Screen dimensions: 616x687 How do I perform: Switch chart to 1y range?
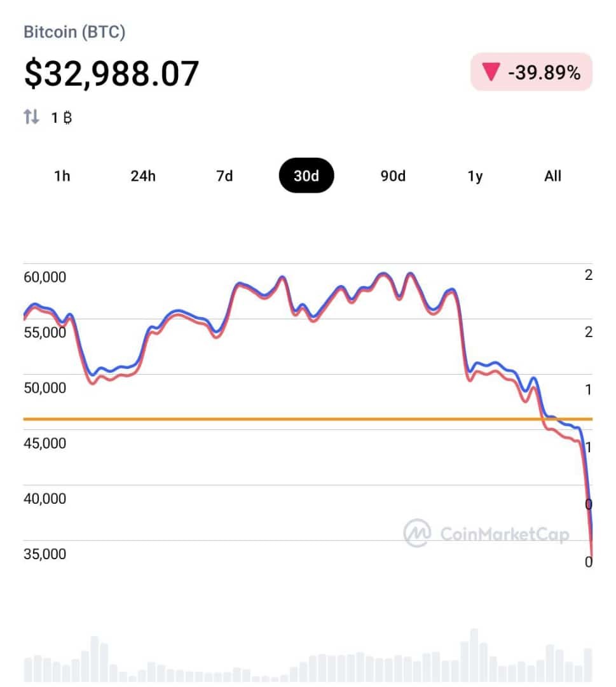(475, 176)
